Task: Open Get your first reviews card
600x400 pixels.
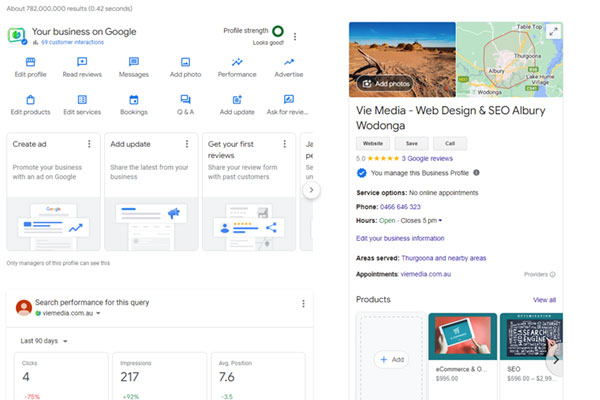Action: click(x=249, y=192)
